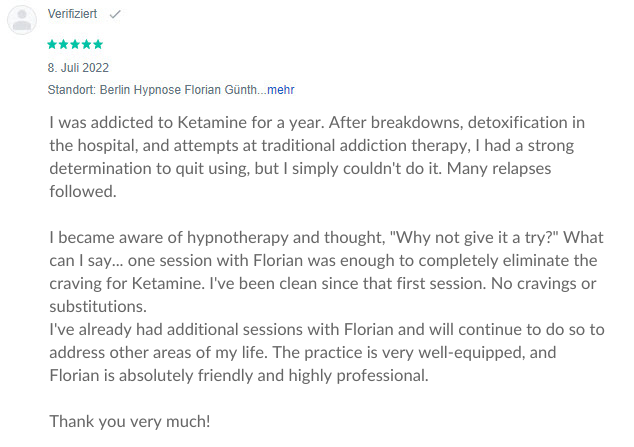Screen dimensions: 634x447
Task: Click the Verifiziert label
Action: 72,14
